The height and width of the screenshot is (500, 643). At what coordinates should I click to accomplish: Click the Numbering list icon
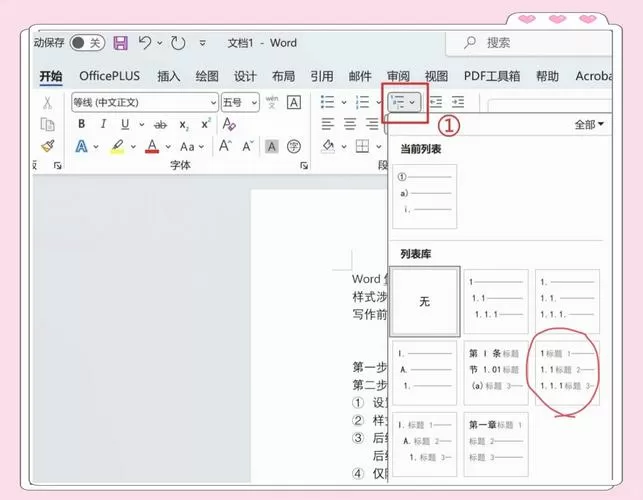[362, 102]
